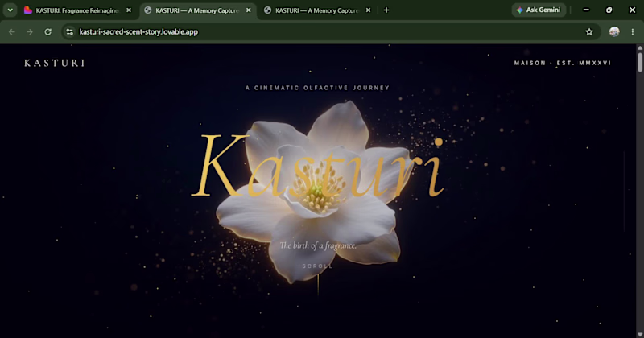Click the browser forward arrow
The image size is (644, 338).
[x=30, y=31]
